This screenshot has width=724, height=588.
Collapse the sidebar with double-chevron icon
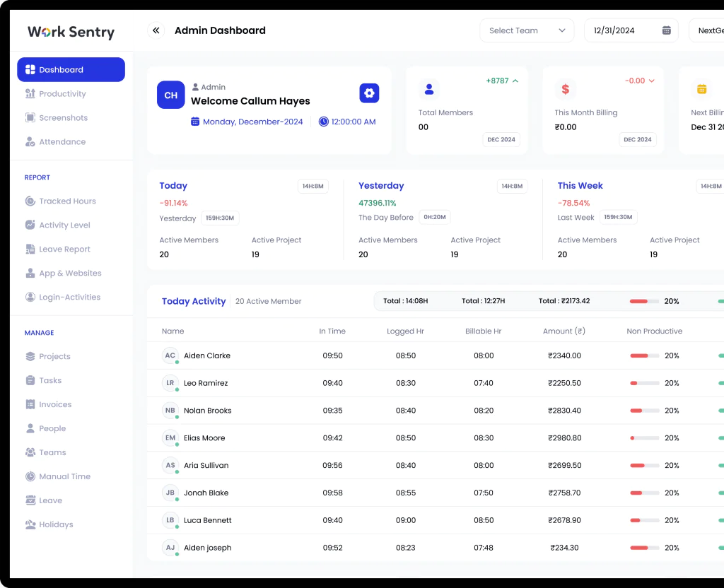click(156, 30)
